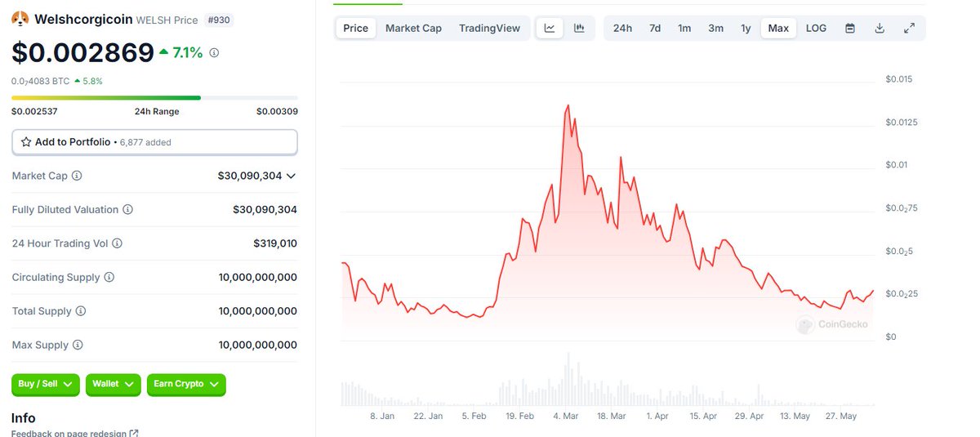The height and width of the screenshot is (437, 980).
Task: Open the Earn Crypto dropdown
Action: click(186, 384)
